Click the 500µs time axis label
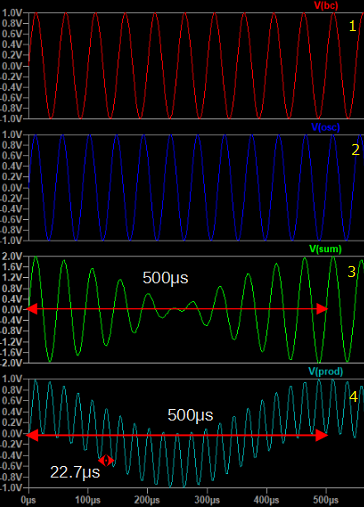The width and height of the screenshot is (364, 507). coord(326,500)
